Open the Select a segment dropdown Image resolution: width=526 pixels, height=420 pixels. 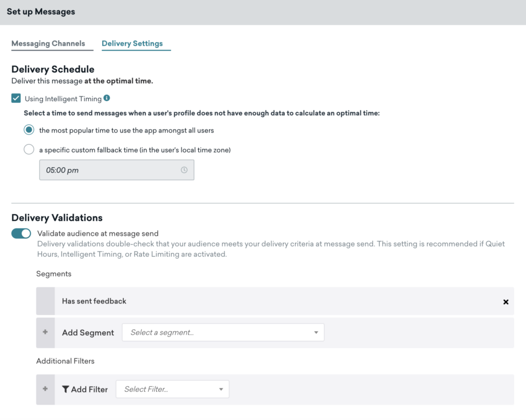223,333
